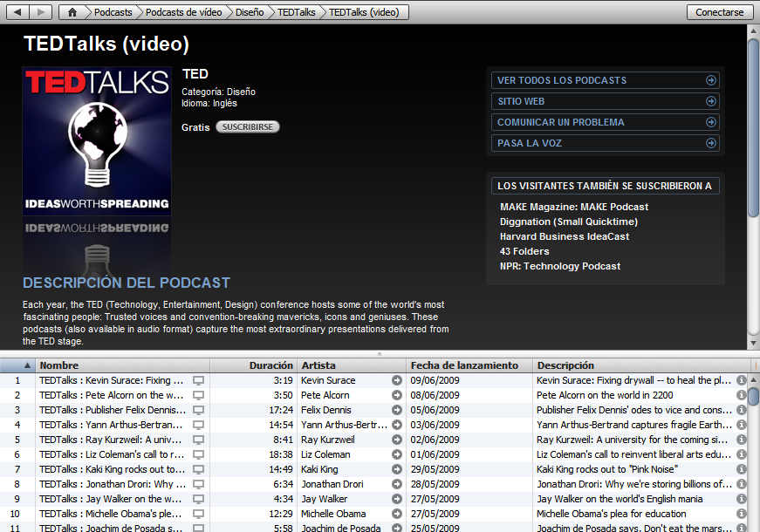Sort the list by Nombre column

click(x=123, y=365)
